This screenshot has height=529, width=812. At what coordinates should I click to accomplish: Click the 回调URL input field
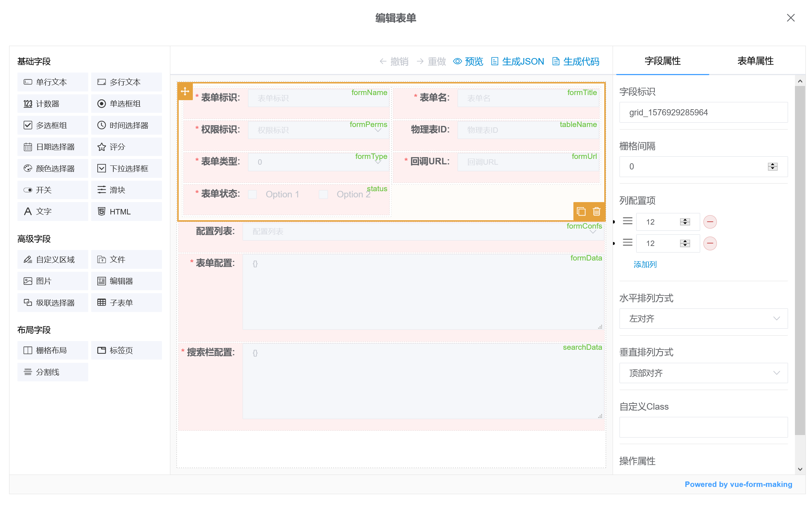pos(528,162)
